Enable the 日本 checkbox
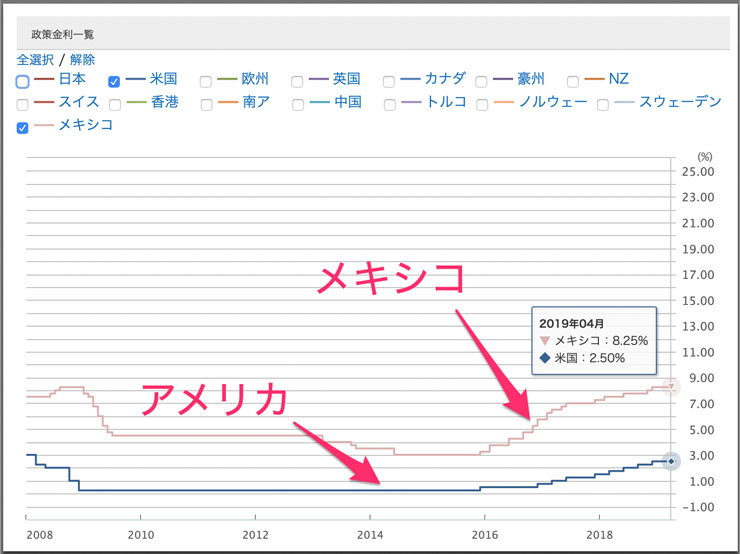740x554 pixels. [x=22, y=82]
